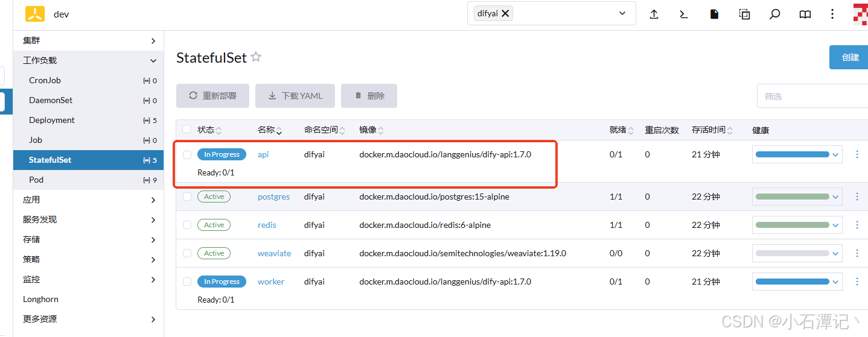Viewport: 868px width, 337px height.
Task: Open the postgres StatefulSet link
Action: (273, 197)
